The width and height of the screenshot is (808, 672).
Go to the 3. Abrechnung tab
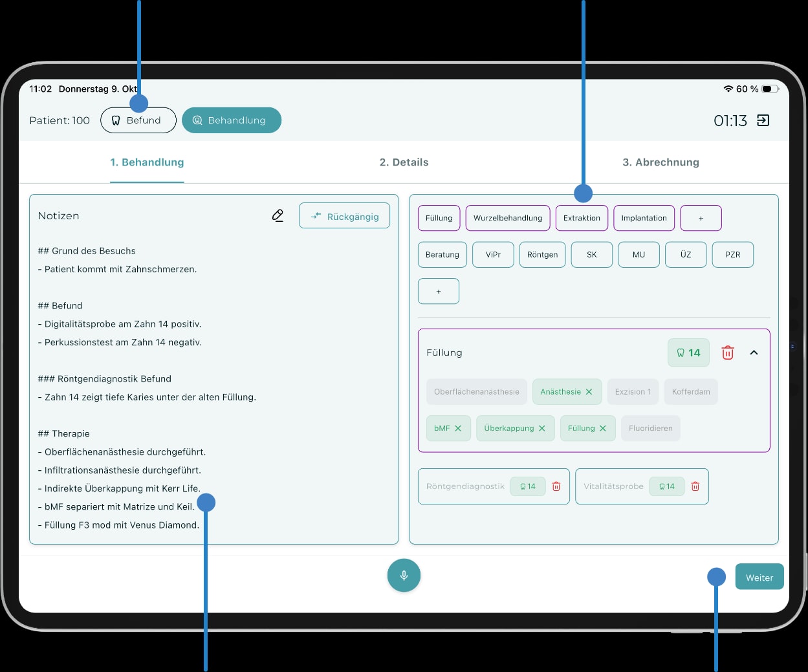pyautogui.click(x=661, y=162)
